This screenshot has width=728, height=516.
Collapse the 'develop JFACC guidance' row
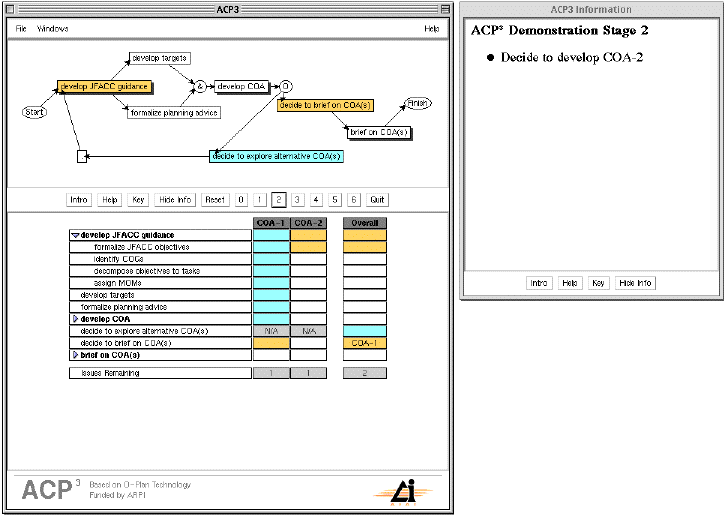75,236
